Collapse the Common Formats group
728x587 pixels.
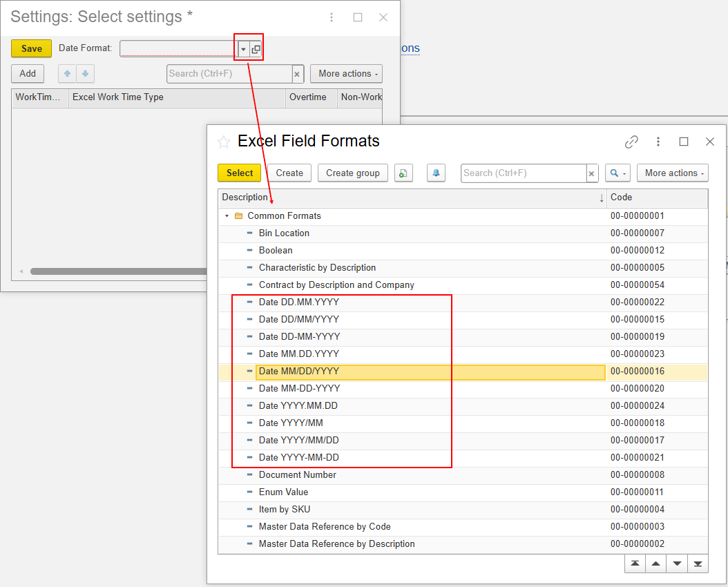227,215
